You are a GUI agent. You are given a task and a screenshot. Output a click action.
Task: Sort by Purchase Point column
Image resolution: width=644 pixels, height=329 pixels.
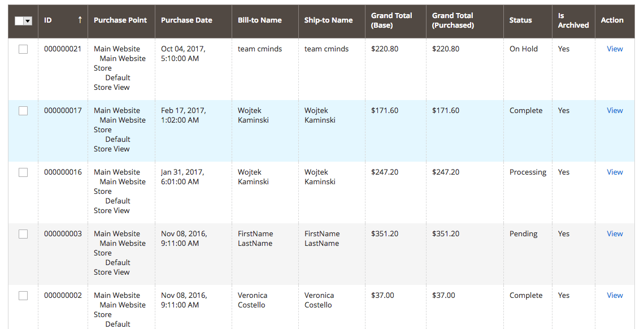(120, 20)
